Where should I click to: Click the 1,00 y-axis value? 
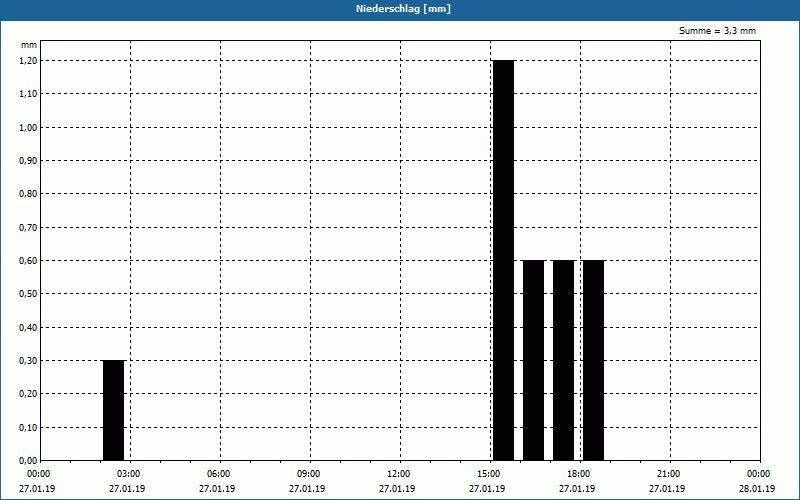pyautogui.click(x=28, y=128)
